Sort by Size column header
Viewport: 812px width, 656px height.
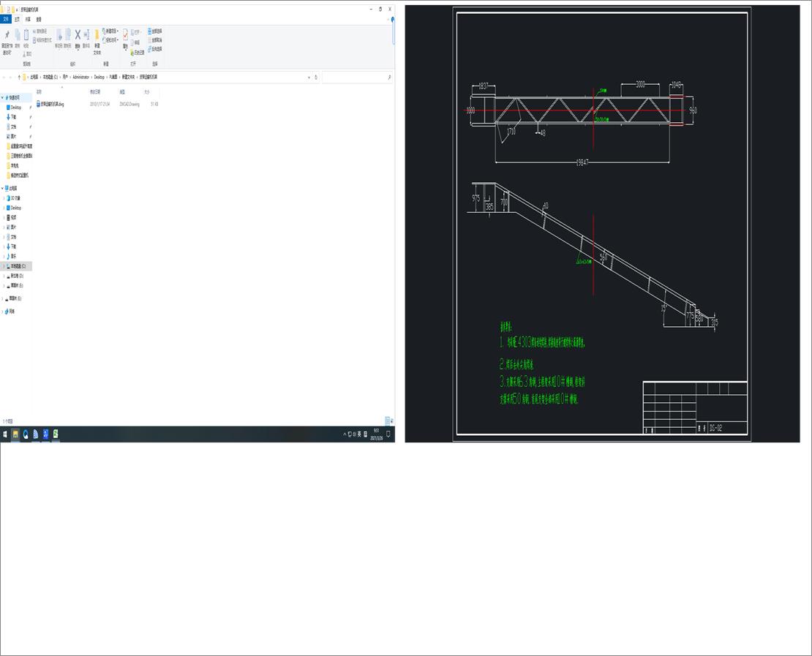click(146, 91)
